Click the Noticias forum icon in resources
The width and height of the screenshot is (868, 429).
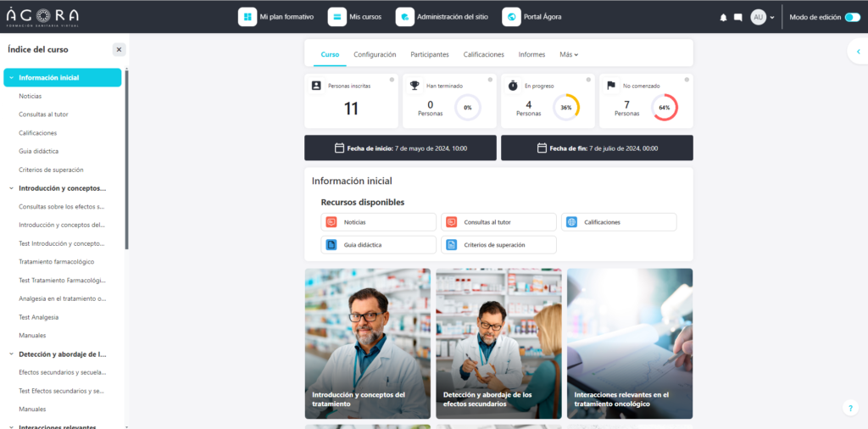pyautogui.click(x=331, y=222)
